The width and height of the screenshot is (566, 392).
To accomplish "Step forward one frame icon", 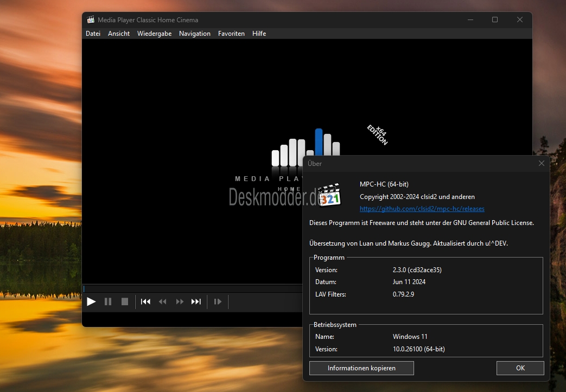I will (x=218, y=301).
